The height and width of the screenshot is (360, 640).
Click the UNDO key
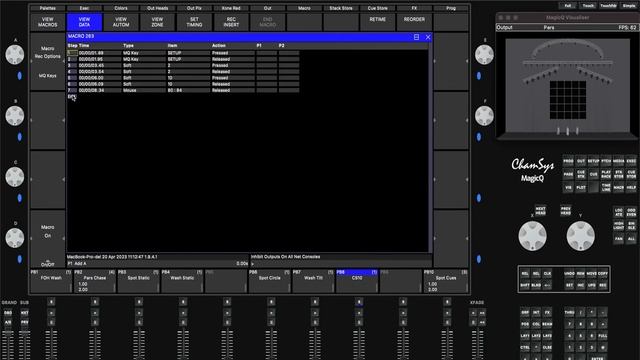[569, 273]
